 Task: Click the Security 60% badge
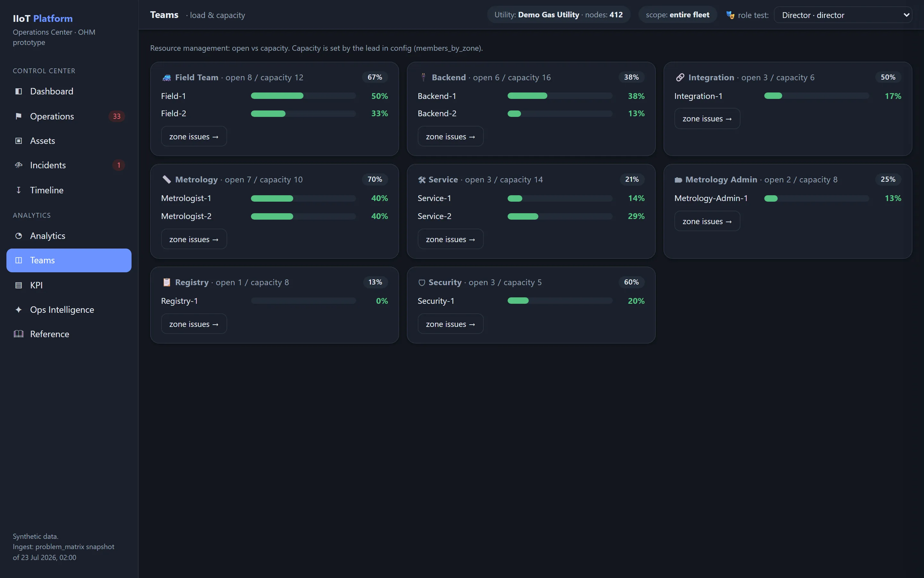tap(631, 282)
